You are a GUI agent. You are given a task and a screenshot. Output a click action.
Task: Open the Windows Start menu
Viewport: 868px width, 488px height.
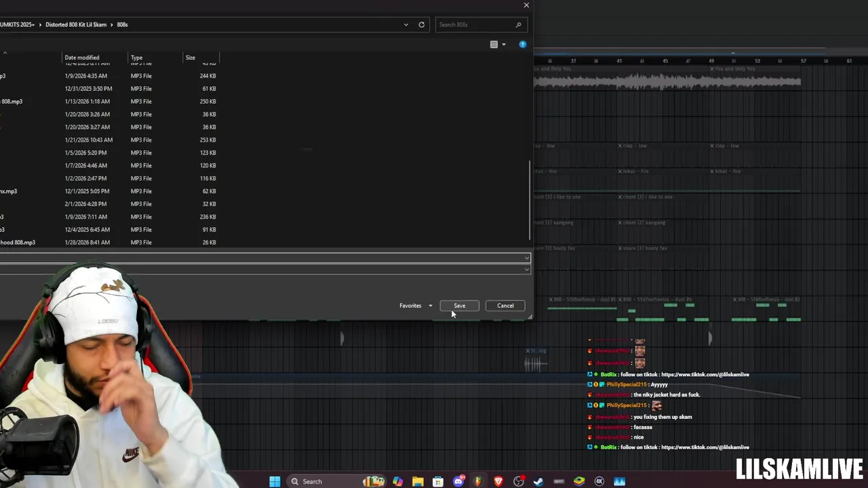(275, 481)
